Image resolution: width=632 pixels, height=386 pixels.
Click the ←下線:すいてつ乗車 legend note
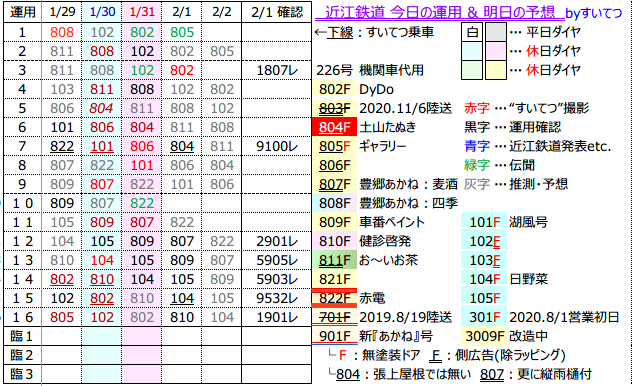(x=374, y=32)
